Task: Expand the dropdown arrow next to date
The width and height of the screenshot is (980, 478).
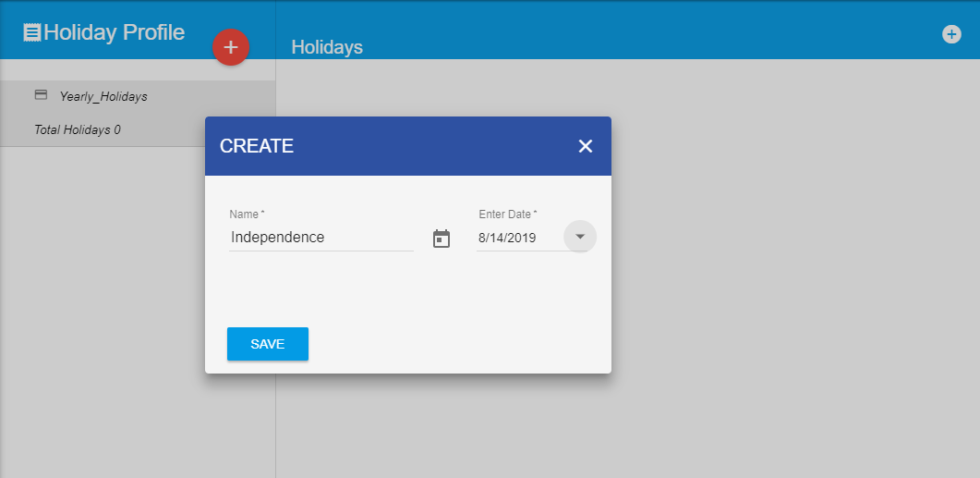Action: tap(580, 237)
